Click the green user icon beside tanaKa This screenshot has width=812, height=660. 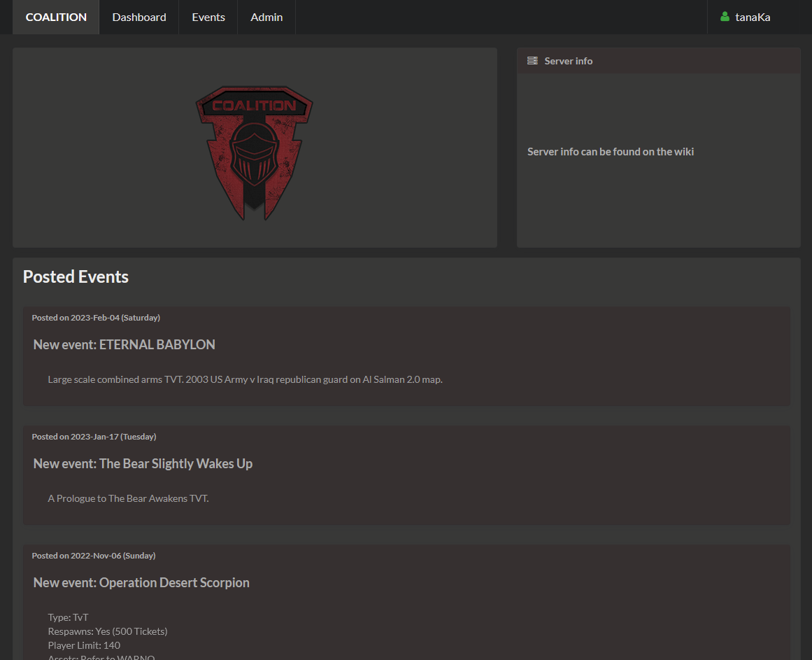[x=725, y=17]
